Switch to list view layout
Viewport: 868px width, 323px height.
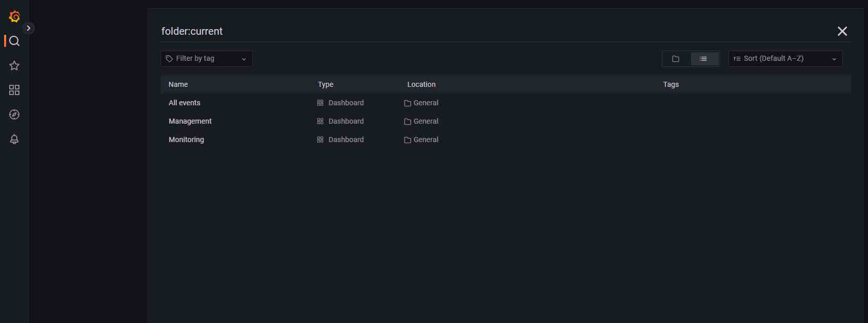tap(704, 59)
